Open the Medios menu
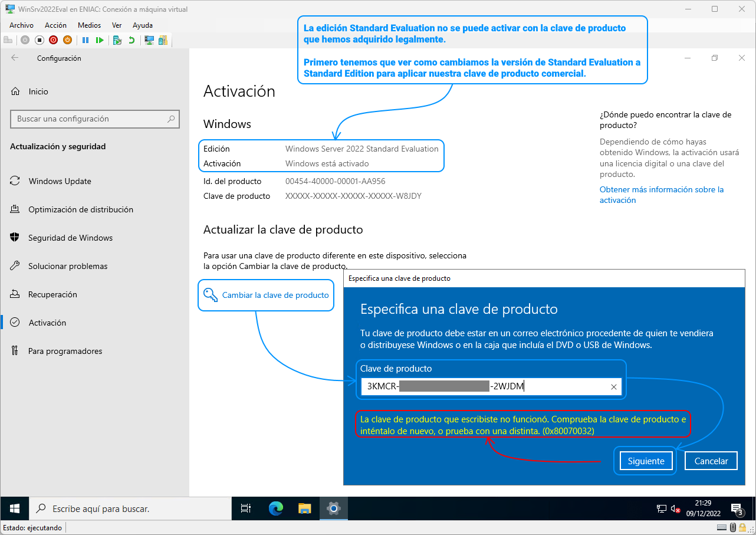This screenshot has height=535, width=756. (x=89, y=25)
